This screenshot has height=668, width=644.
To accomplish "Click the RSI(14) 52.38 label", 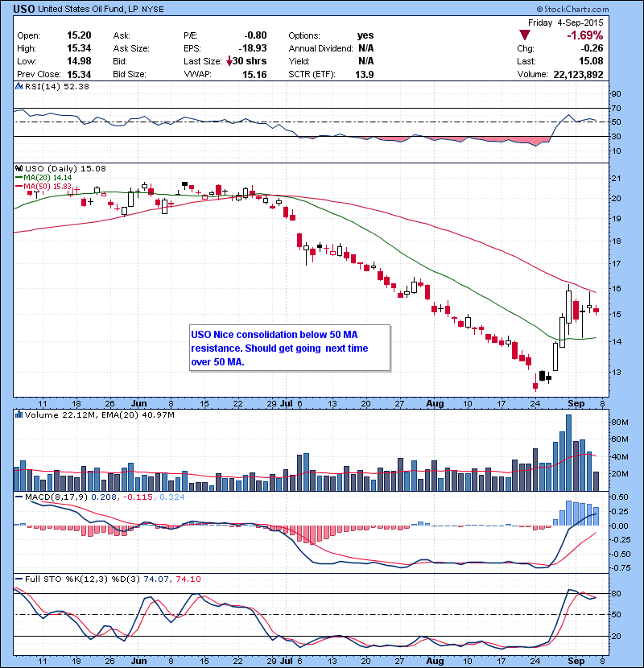I will pyautogui.click(x=57, y=86).
